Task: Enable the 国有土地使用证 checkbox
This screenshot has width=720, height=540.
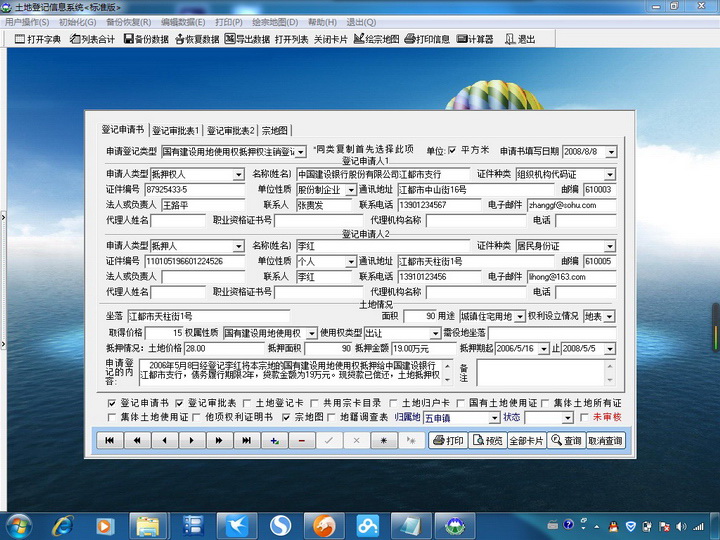Action: click(x=461, y=403)
